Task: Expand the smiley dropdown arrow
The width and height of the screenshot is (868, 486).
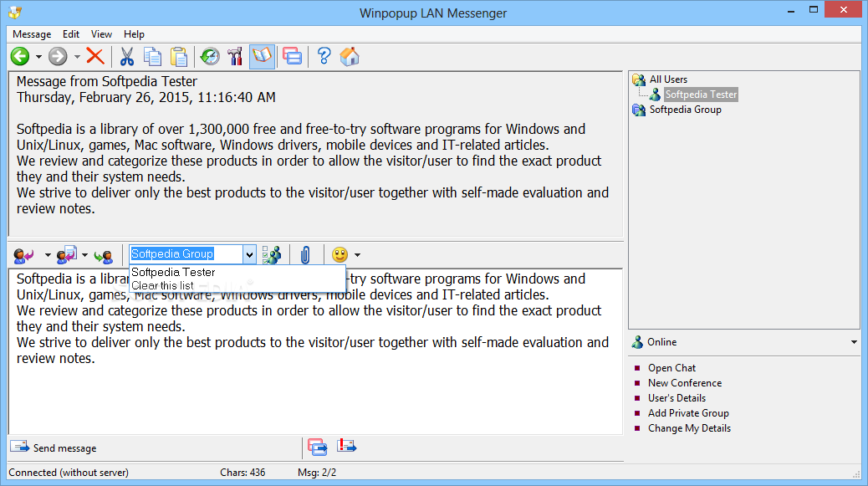Action: pos(358,255)
